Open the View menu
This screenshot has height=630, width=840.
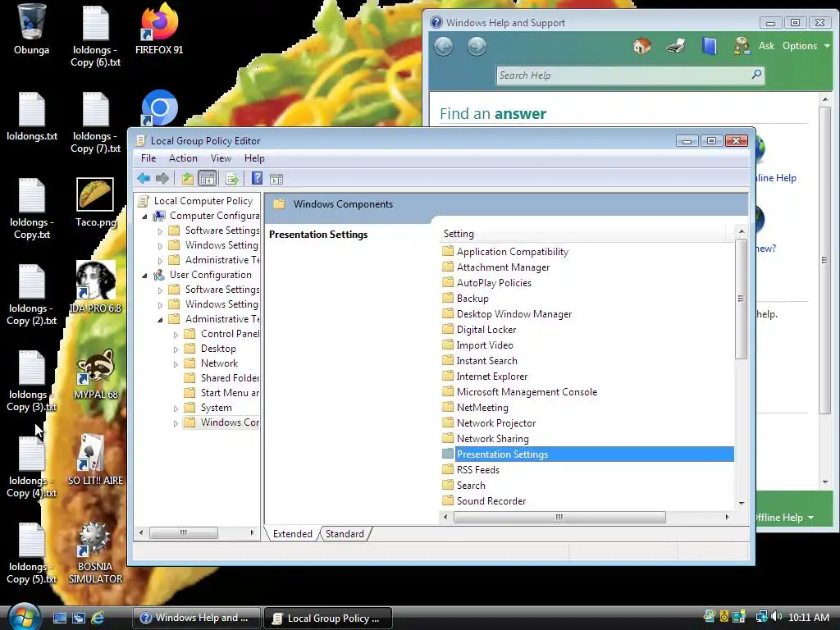[x=221, y=158]
